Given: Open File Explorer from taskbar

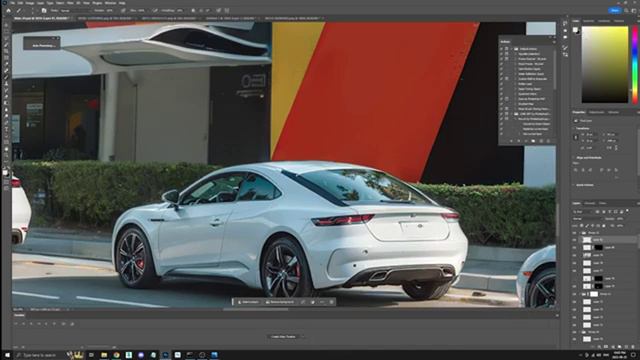Looking at the screenshot, I should point(104,355).
